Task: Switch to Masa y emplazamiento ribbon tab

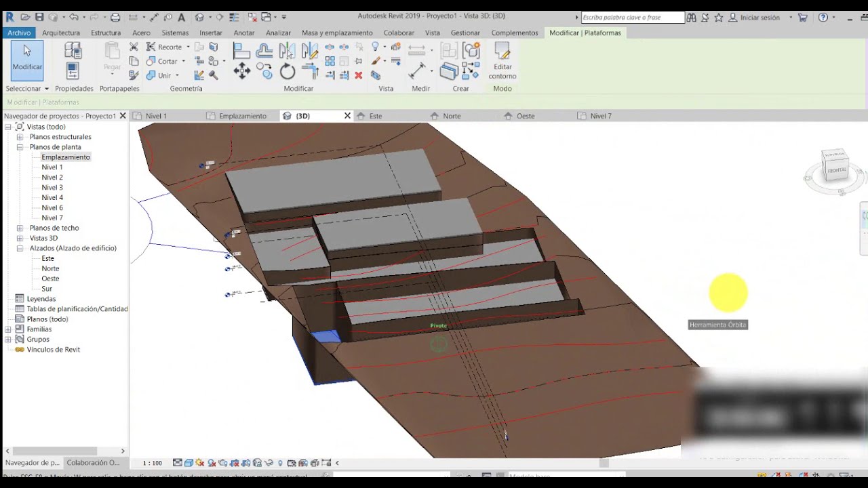Action: pyautogui.click(x=337, y=33)
